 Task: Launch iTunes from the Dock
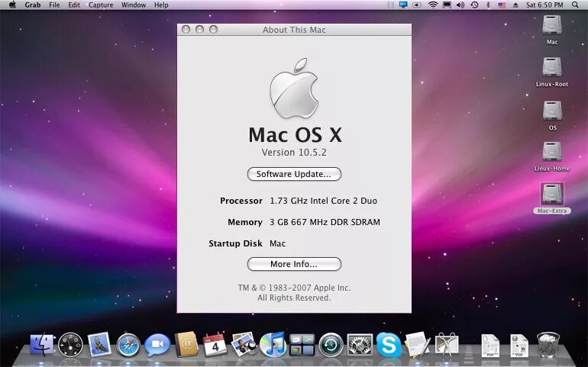click(x=273, y=344)
